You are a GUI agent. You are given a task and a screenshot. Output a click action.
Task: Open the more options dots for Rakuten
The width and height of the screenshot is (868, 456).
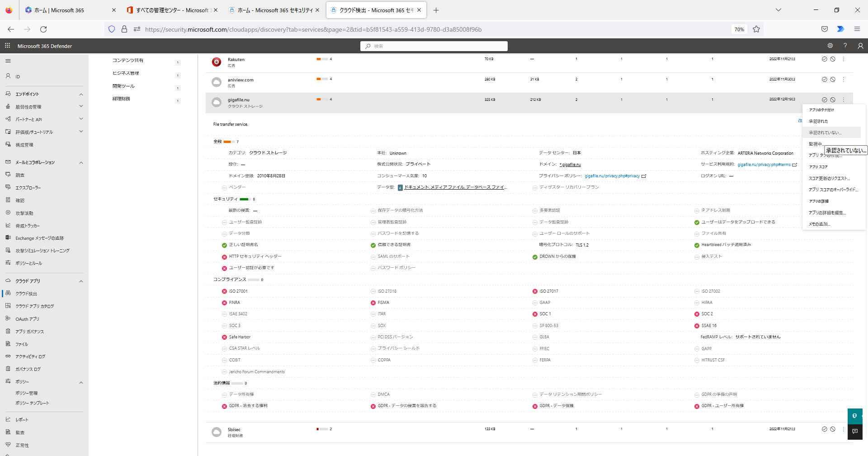pos(843,59)
